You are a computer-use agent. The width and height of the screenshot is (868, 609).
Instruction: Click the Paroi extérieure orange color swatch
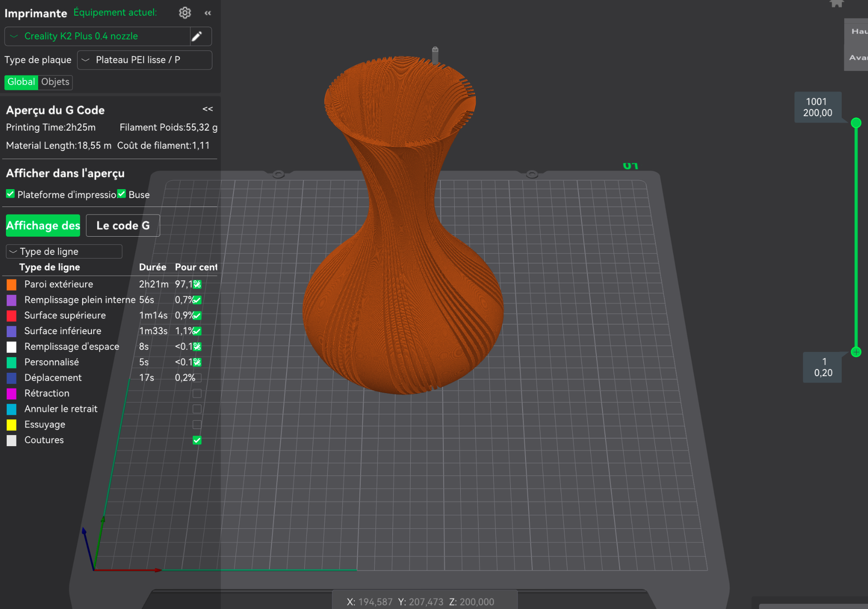tap(11, 285)
